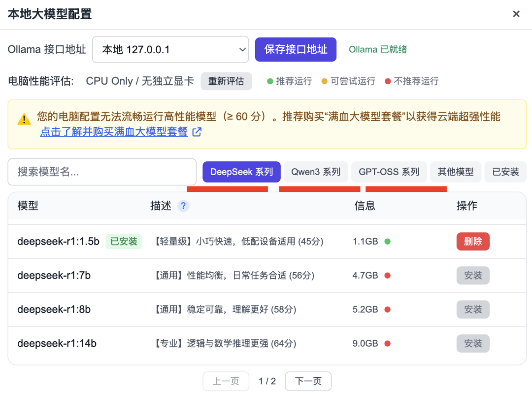Click the 9.0GB size value
532x393 pixels.
pos(365,343)
